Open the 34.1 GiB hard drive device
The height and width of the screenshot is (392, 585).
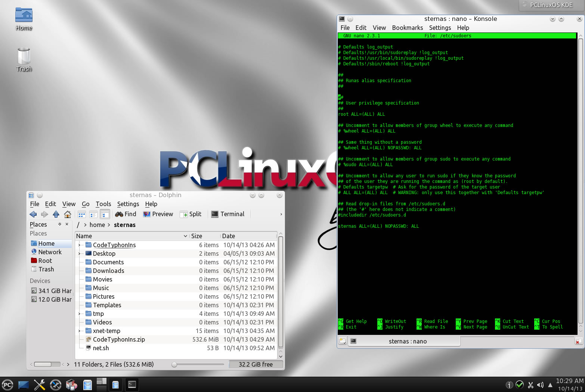[51, 291]
